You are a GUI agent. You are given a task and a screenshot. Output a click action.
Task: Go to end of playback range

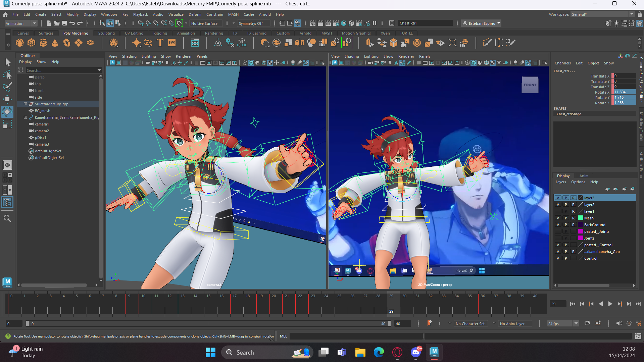pyautogui.click(x=638, y=304)
